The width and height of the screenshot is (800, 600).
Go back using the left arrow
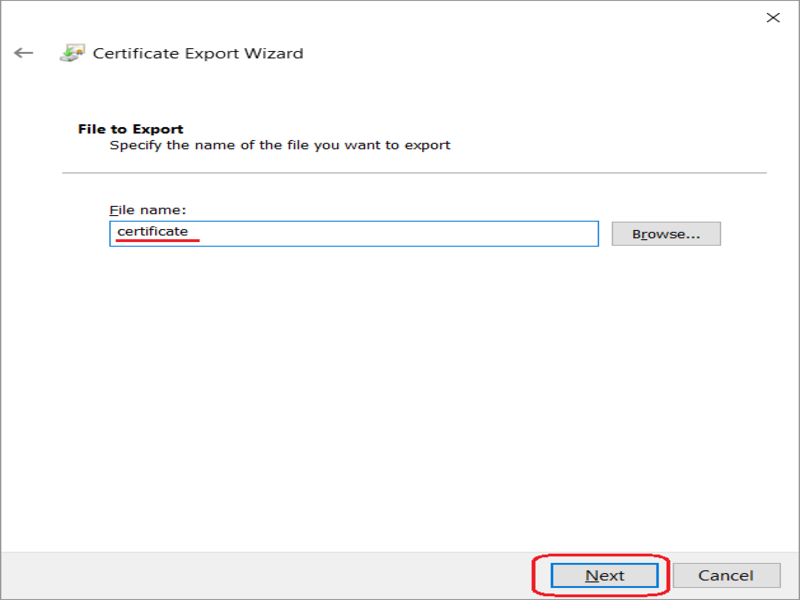(x=24, y=53)
